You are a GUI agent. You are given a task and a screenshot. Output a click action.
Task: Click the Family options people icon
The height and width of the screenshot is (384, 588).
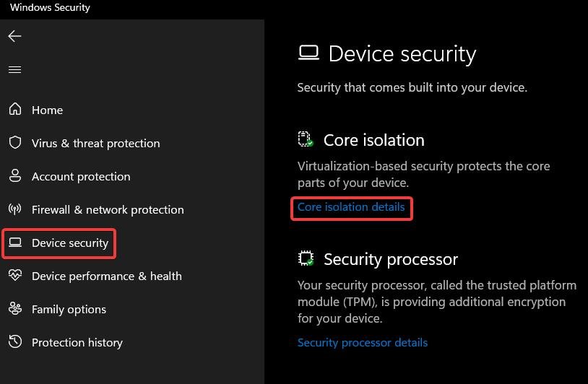pos(15,308)
